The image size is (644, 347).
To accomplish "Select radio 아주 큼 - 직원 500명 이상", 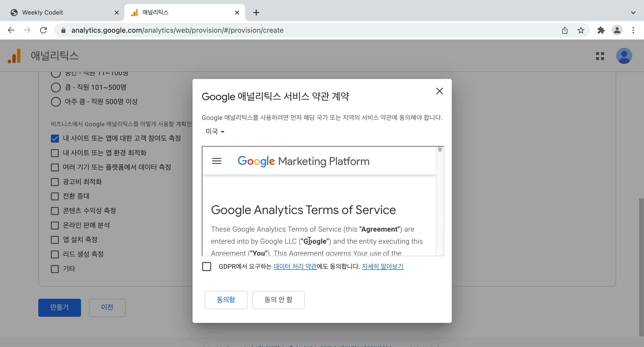I will click(56, 102).
